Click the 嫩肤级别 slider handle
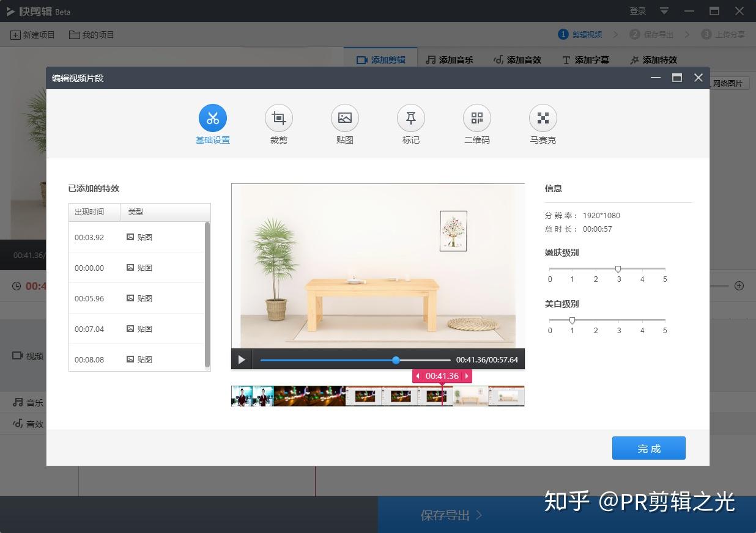Screen dimensions: 756x533 [x=618, y=269]
